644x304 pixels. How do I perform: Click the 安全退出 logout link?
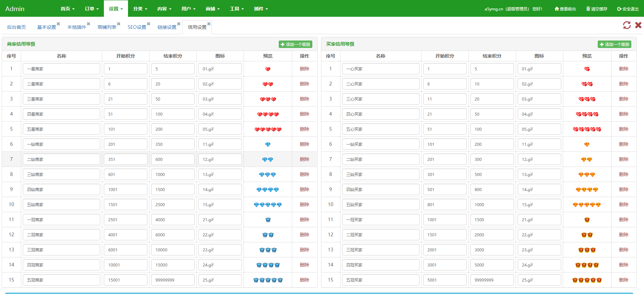628,9
